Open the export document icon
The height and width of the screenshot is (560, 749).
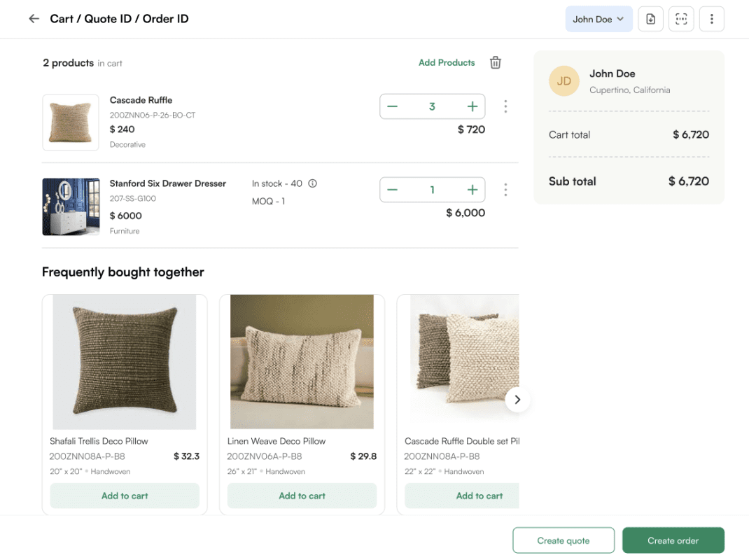pyautogui.click(x=650, y=19)
